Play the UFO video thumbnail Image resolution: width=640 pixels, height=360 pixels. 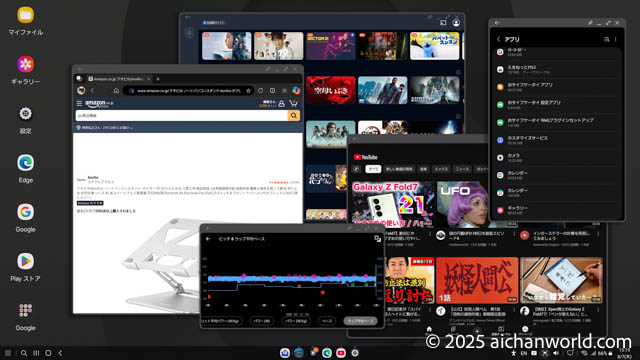tap(462, 204)
